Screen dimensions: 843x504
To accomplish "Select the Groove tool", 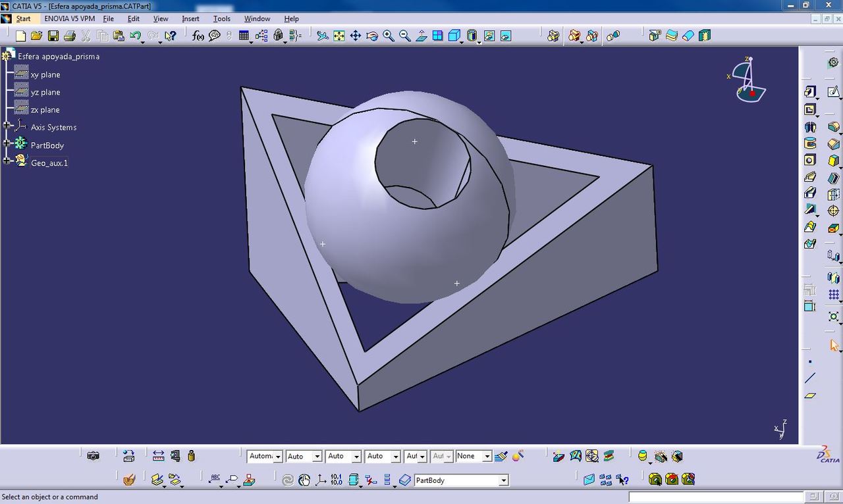I will tap(810, 143).
